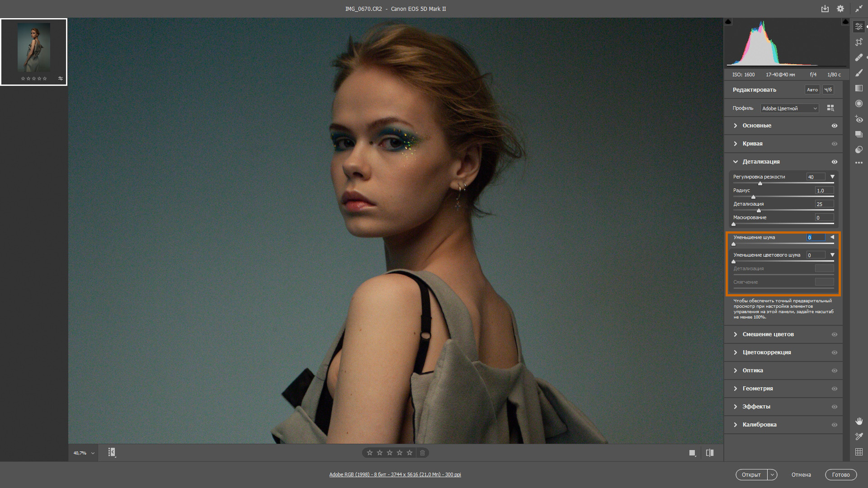Toggle visibility of Оптика panel
Viewport: 868px width, 488px height.
pyautogui.click(x=835, y=371)
